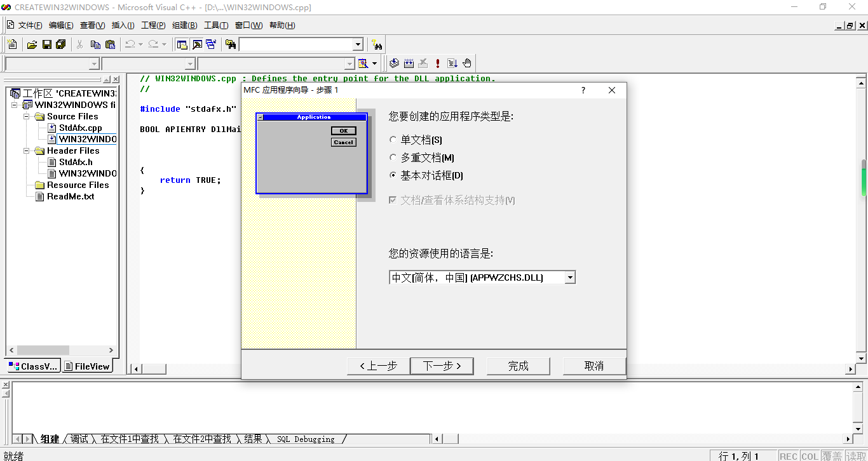Click the 完成 (Finish) button
Image resolution: width=868 pixels, height=461 pixels.
pyautogui.click(x=518, y=366)
